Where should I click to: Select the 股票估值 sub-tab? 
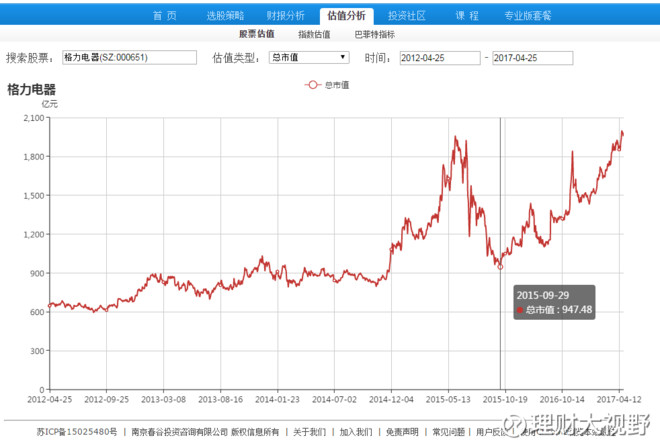[257, 34]
